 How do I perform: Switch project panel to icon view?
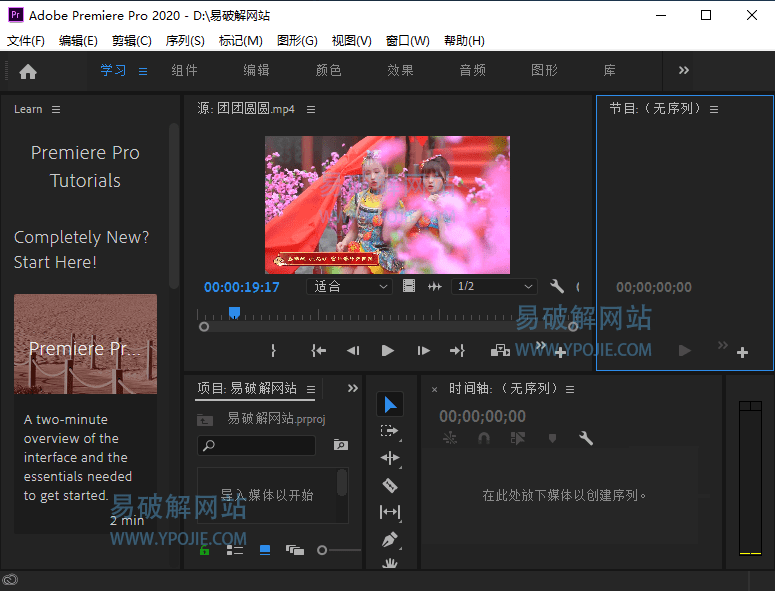point(265,550)
